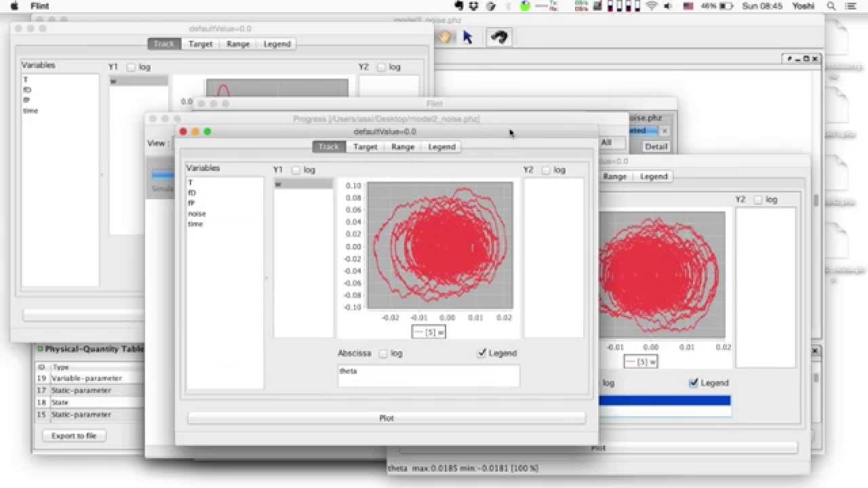Select the arrow pointer tool in toolbar

click(x=467, y=37)
